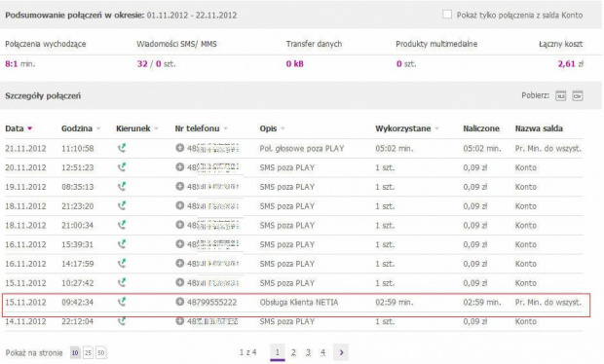The image size is (604, 364).
Task: Click 'SMS poza PLAY' in 12:51:23 row
Action: point(287,167)
